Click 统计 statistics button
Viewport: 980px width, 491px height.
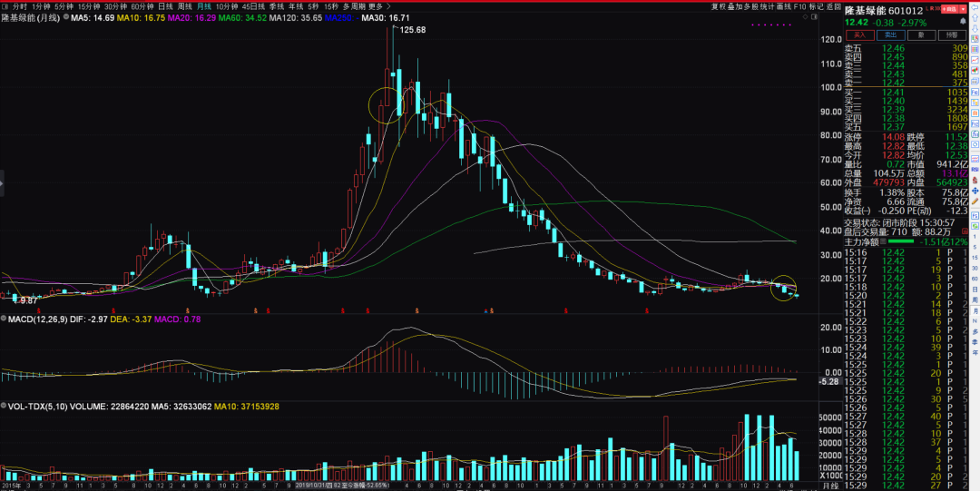pos(768,6)
